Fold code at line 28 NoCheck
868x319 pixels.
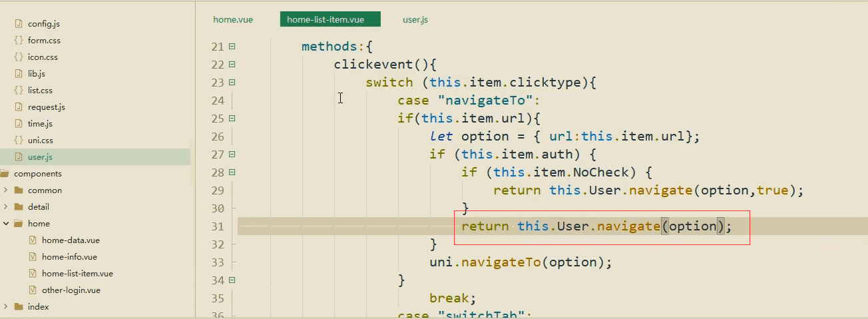point(232,172)
